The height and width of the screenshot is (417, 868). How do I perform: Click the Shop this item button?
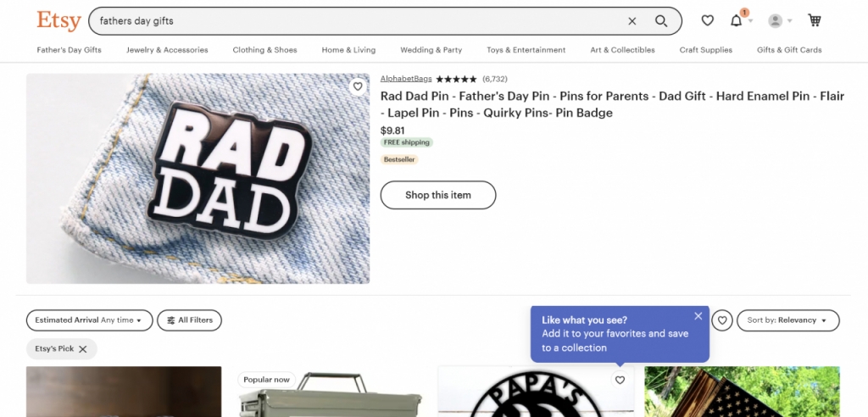tap(437, 195)
